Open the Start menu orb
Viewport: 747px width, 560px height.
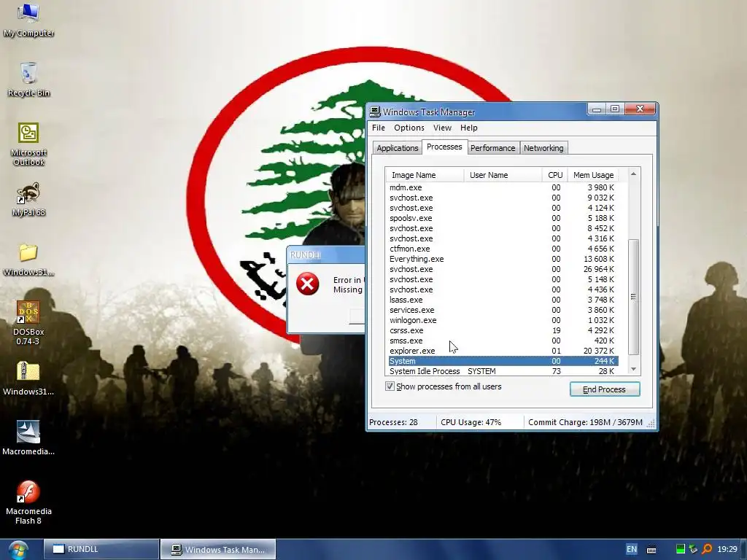click(x=18, y=550)
